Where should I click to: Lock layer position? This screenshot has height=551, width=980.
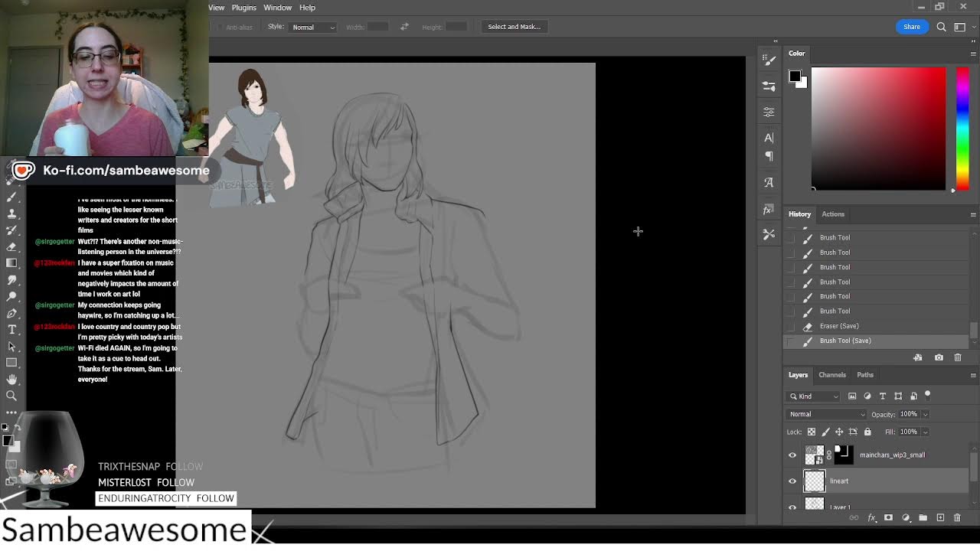pos(839,432)
